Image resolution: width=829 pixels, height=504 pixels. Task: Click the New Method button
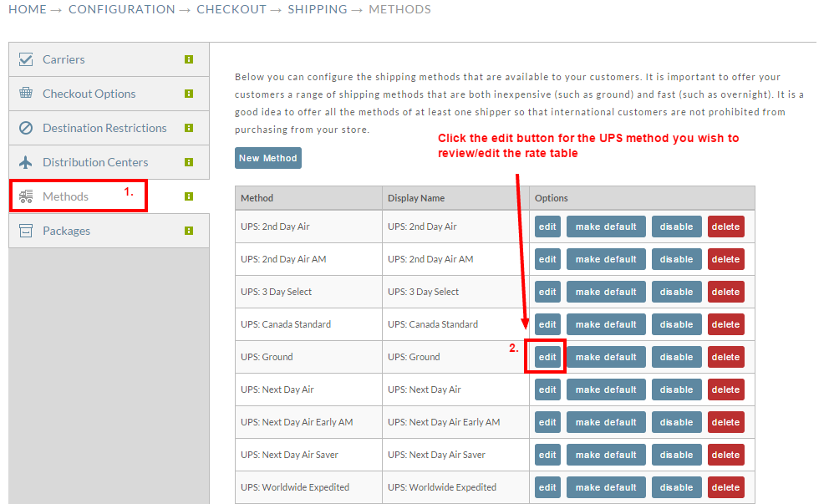(x=268, y=158)
